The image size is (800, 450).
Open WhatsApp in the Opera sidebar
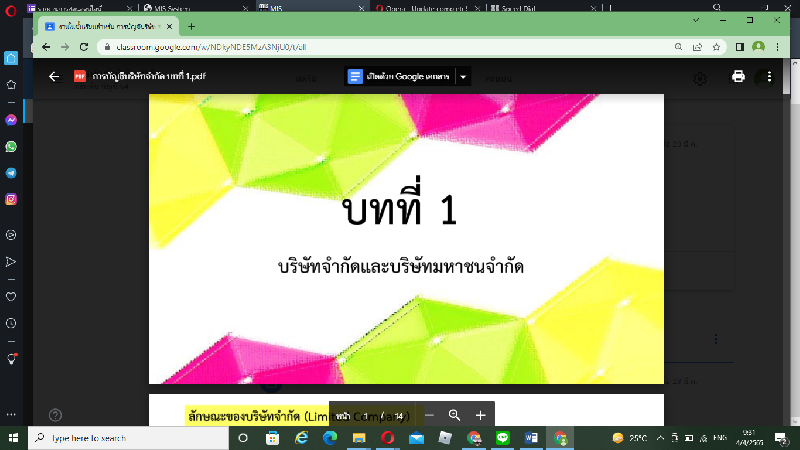point(11,146)
